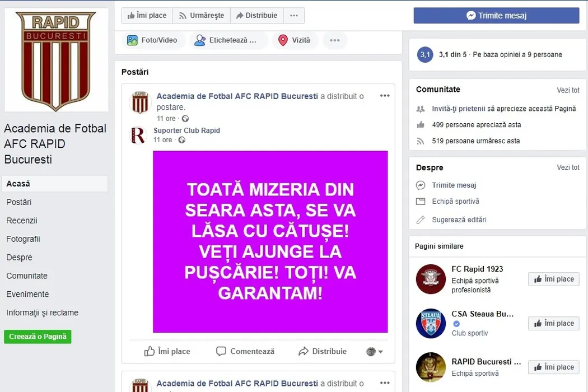This screenshot has height=392, width=588.
Task: Share the post using Distribuie below it
Action: click(x=323, y=352)
